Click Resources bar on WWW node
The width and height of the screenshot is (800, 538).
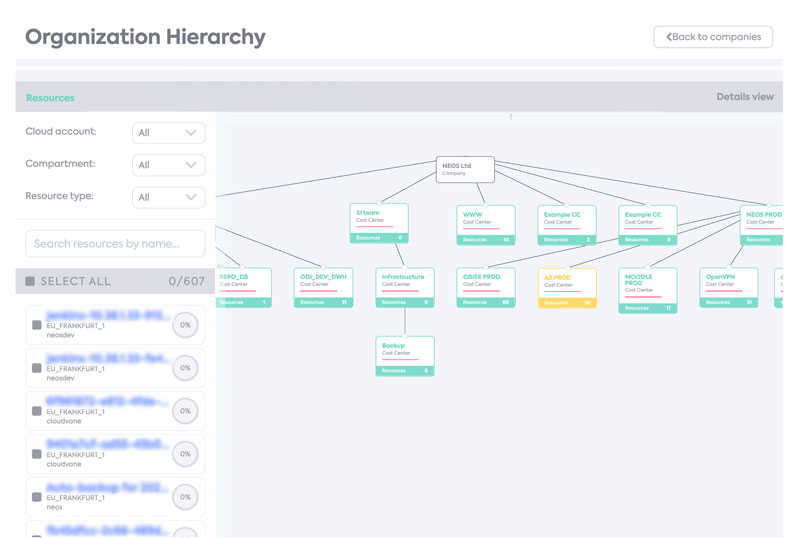point(486,240)
